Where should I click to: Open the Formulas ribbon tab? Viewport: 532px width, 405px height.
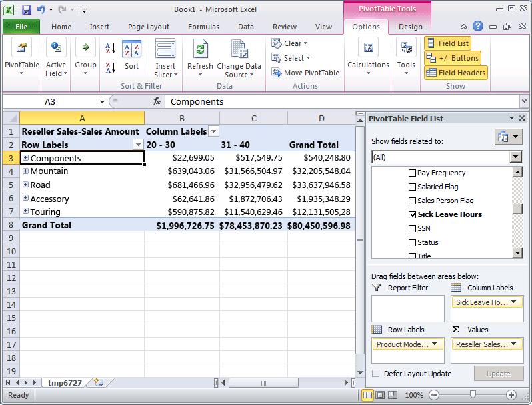(x=203, y=27)
